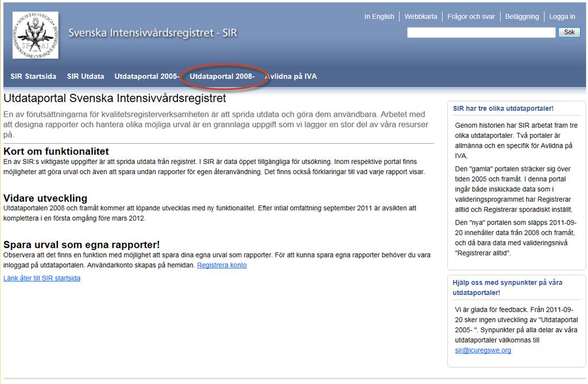
Task: Select Utdataportal 2005- in navigation bar
Action: 146,76
